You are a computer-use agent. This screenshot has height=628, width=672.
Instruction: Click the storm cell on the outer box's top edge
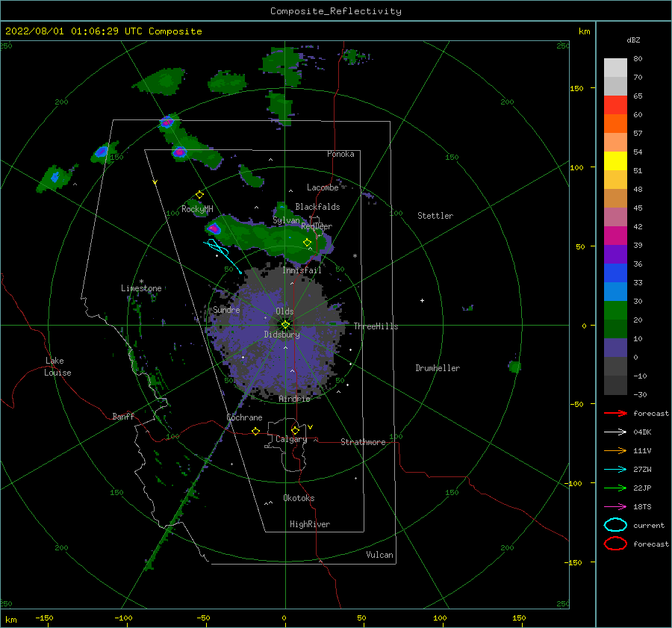167,122
